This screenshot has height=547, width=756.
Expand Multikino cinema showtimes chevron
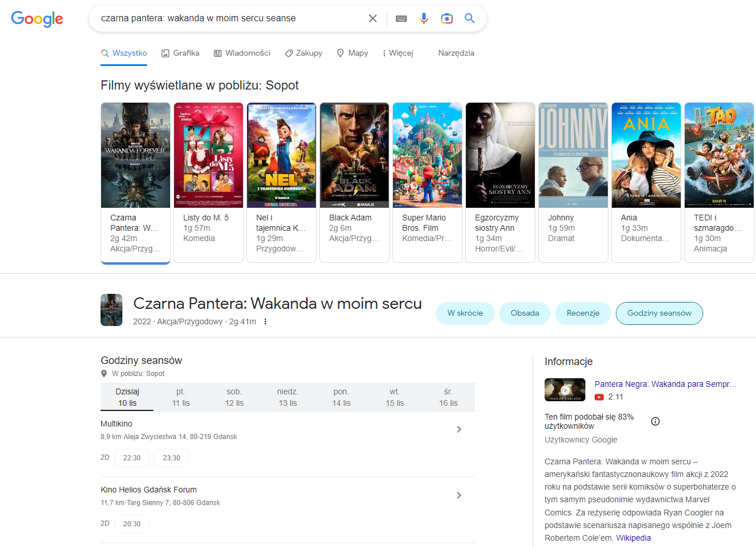point(458,429)
